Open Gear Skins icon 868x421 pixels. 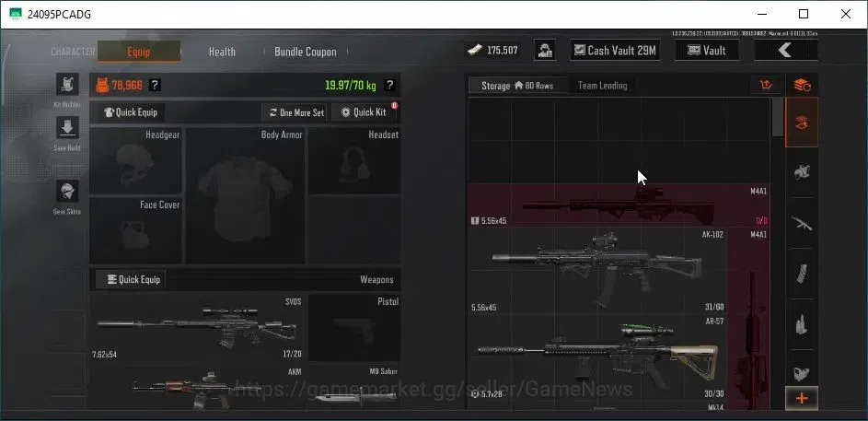[x=67, y=191]
